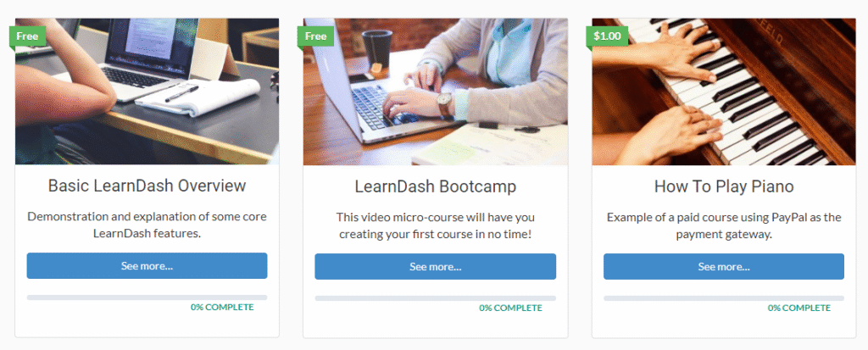The width and height of the screenshot is (868, 350).
Task: Click the $1.00 price ribbon on the piano course
Action: point(607,36)
